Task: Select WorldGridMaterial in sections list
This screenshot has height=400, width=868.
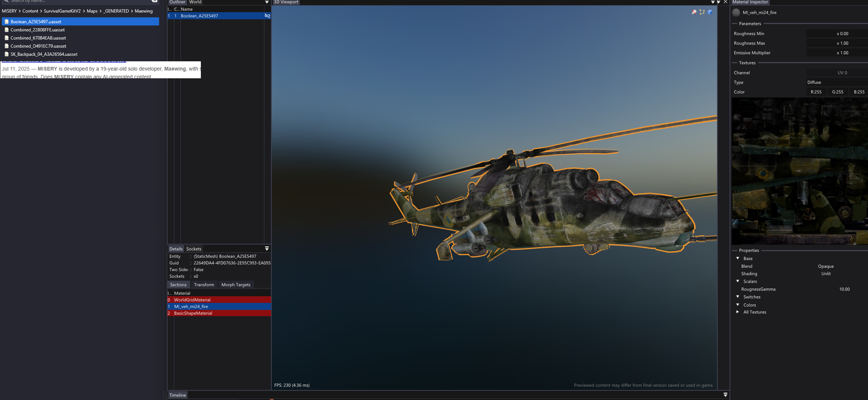Action: pyautogui.click(x=192, y=300)
